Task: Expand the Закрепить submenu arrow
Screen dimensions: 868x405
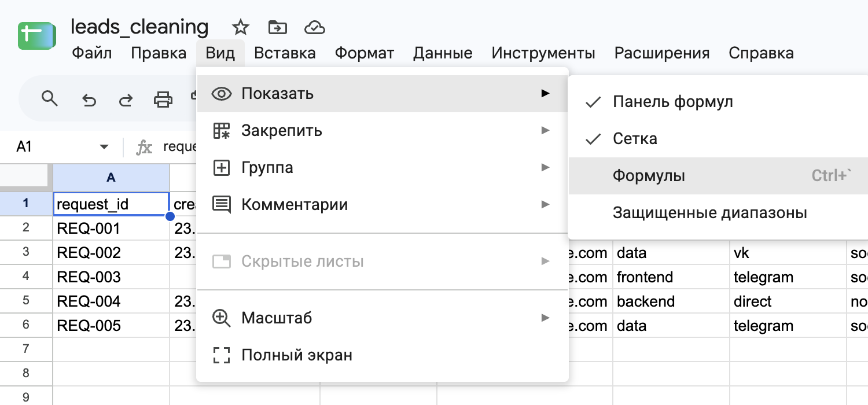Action: pos(545,130)
